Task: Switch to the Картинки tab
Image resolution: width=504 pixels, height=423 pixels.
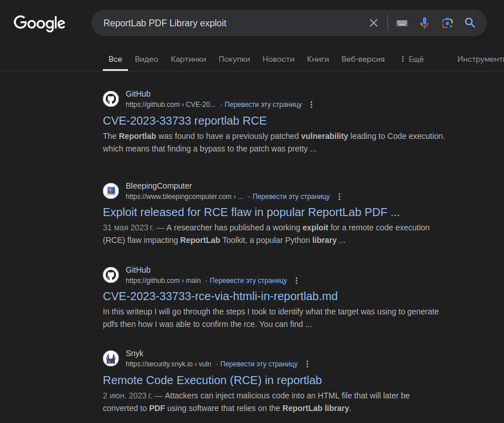Action: [x=189, y=59]
